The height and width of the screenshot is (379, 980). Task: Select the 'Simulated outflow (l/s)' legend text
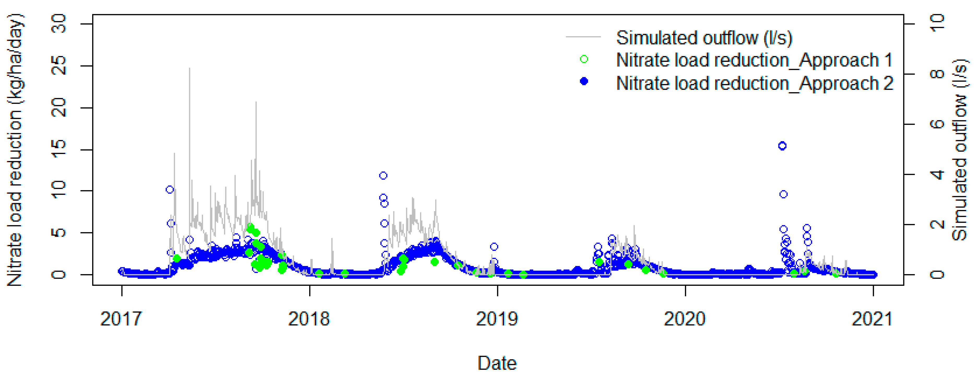704,38
